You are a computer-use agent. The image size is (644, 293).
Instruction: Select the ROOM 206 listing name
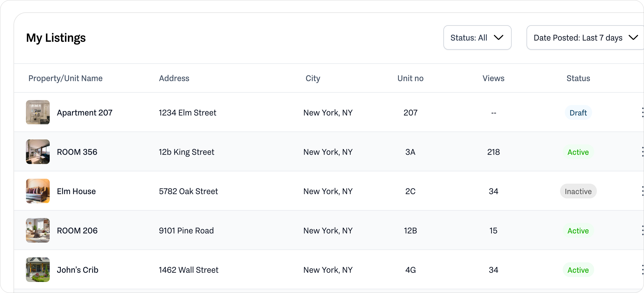tap(77, 230)
